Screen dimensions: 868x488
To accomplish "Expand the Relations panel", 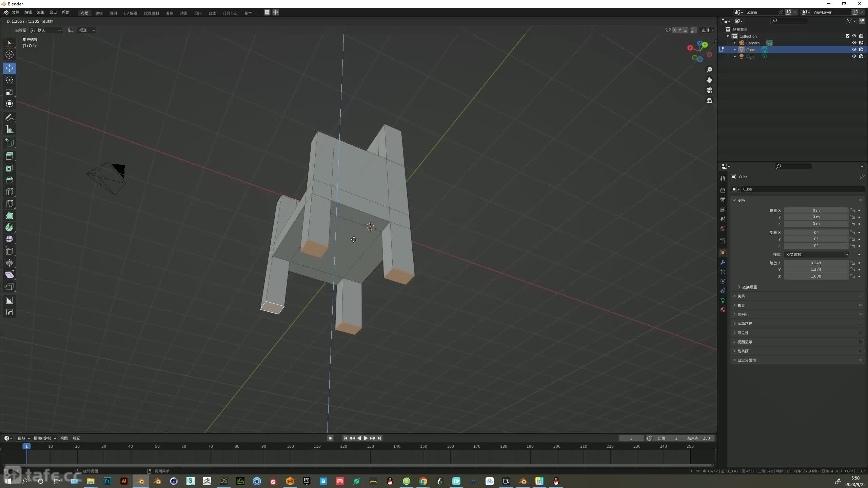I will click(741, 296).
